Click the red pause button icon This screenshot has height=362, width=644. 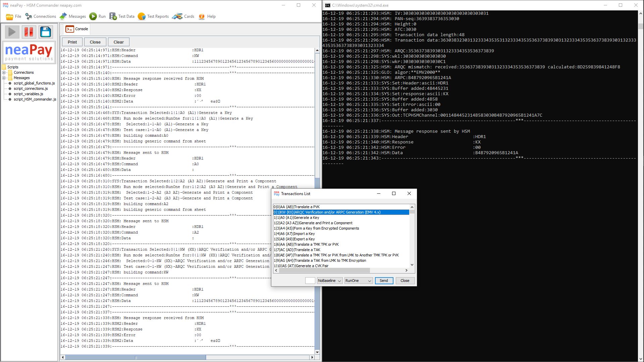(x=29, y=32)
